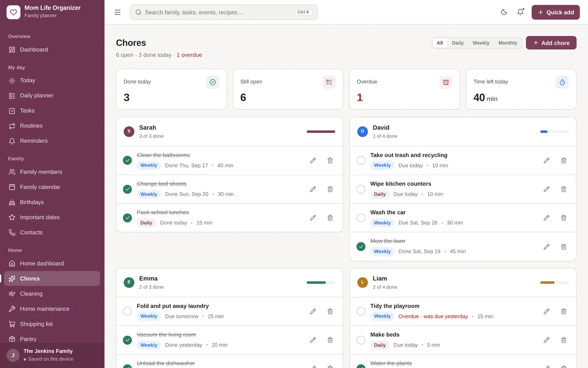The image size is (588, 368).
Task: Toggle the sidebar hamburger menu
Action: [x=118, y=12]
